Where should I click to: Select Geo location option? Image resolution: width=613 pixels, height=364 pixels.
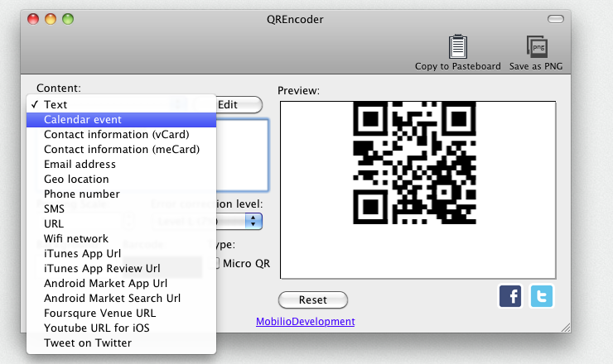pyautogui.click(x=121, y=179)
